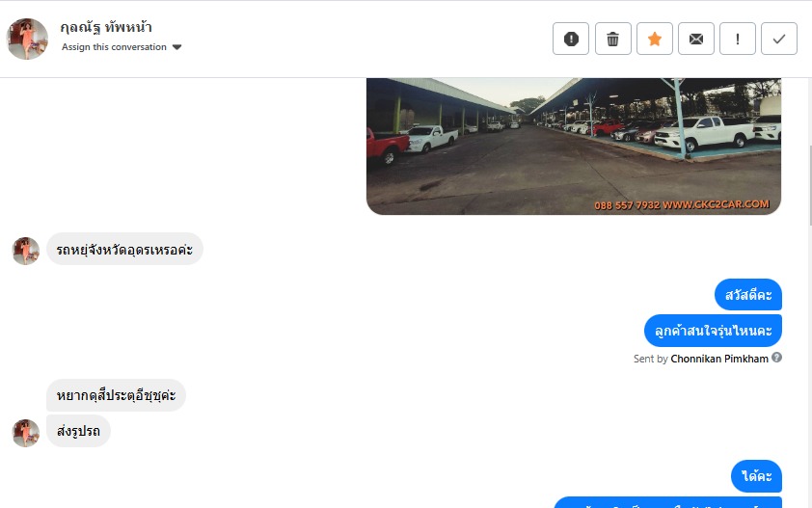
Task: Select the ลูกค้าสนใจรุ่นไหนคะ message bubble
Action: pyautogui.click(x=713, y=331)
